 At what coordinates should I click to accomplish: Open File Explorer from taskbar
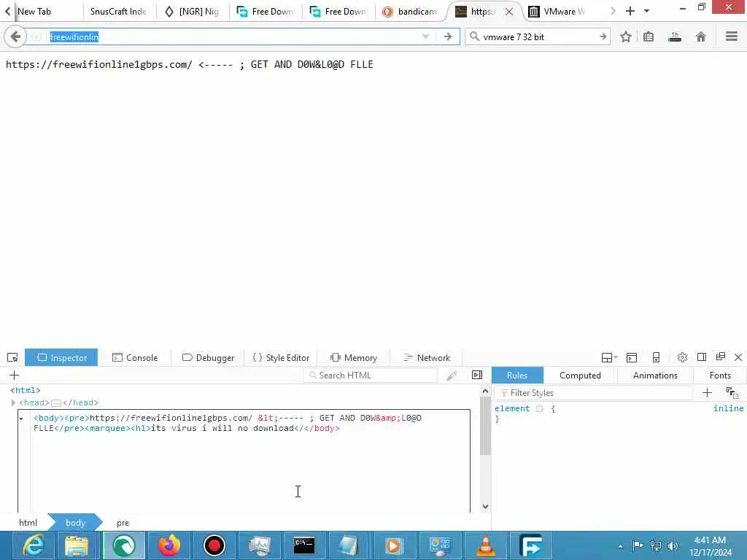(77, 545)
